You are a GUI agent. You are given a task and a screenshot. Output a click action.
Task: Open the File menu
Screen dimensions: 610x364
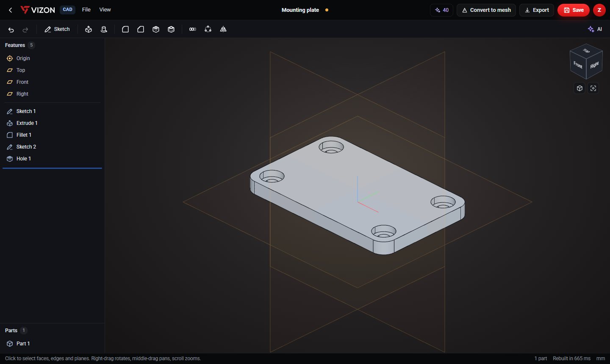pos(86,10)
